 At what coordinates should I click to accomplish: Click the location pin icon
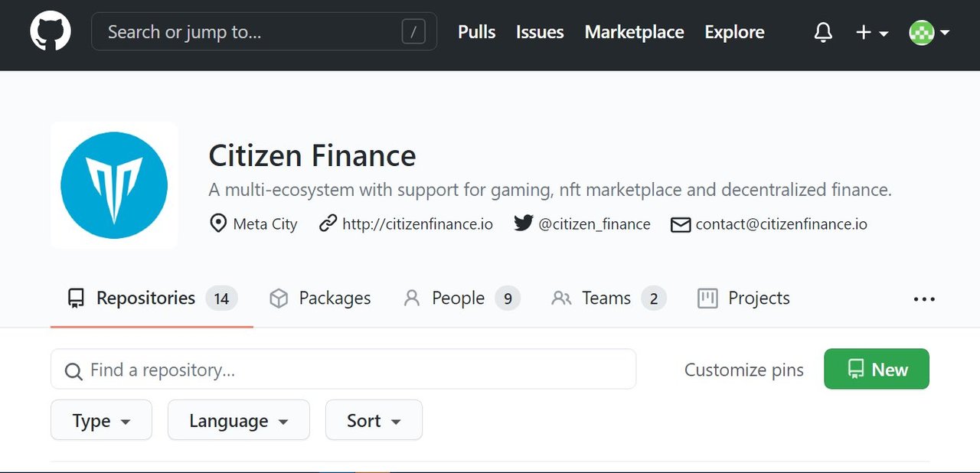click(218, 223)
